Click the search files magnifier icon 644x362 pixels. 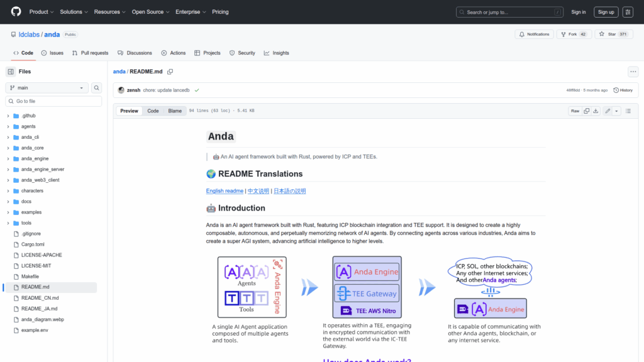(x=97, y=88)
